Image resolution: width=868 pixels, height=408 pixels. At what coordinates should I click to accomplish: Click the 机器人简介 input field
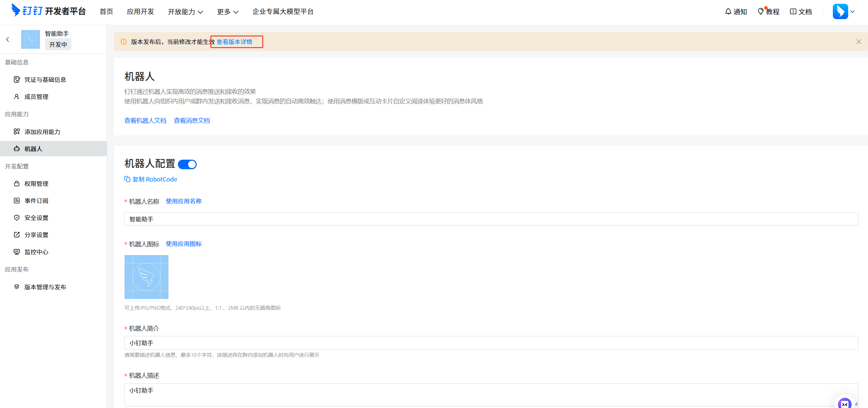491,343
